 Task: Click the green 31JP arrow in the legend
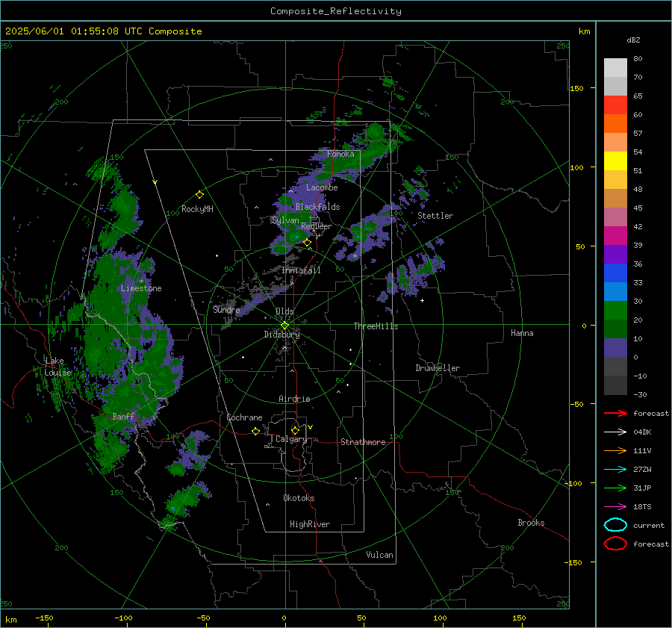[x=615, y=488]
